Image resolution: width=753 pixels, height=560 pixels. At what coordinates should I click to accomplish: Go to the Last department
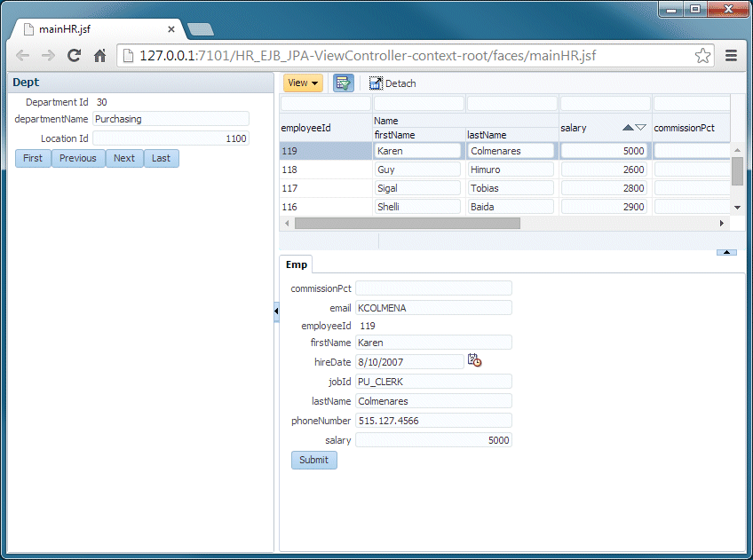[161, 158]
